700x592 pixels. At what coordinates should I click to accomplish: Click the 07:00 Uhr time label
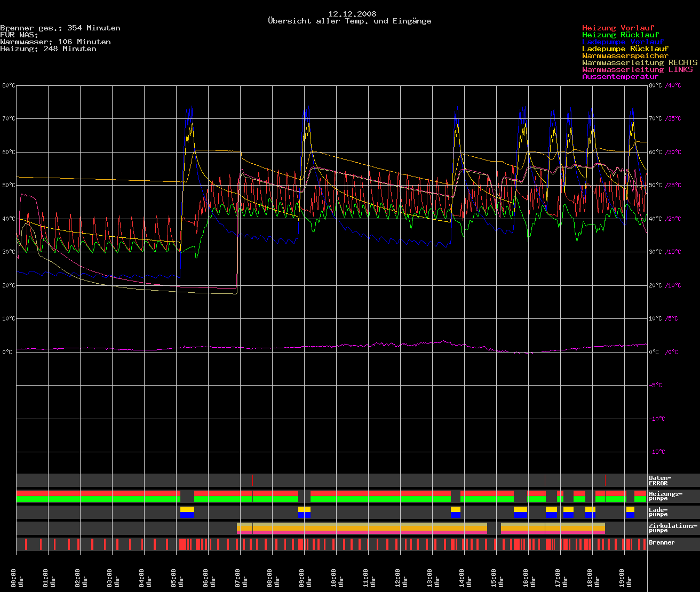[241, 578]
